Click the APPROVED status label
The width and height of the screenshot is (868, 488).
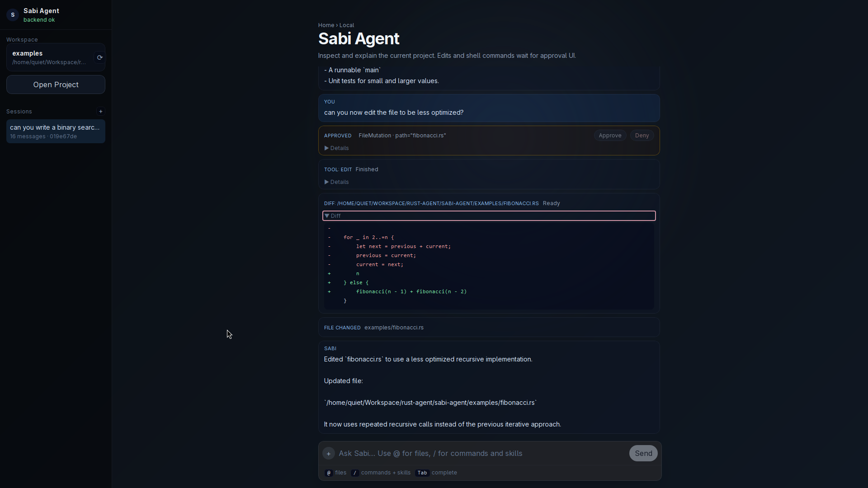(x=337, y=136)
